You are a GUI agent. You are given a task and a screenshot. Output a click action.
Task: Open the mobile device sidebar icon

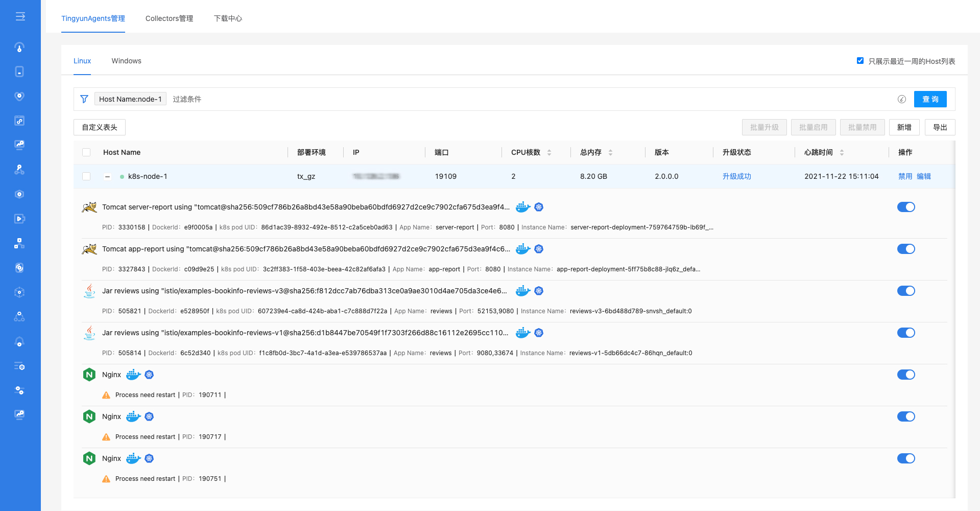[19, 72]
